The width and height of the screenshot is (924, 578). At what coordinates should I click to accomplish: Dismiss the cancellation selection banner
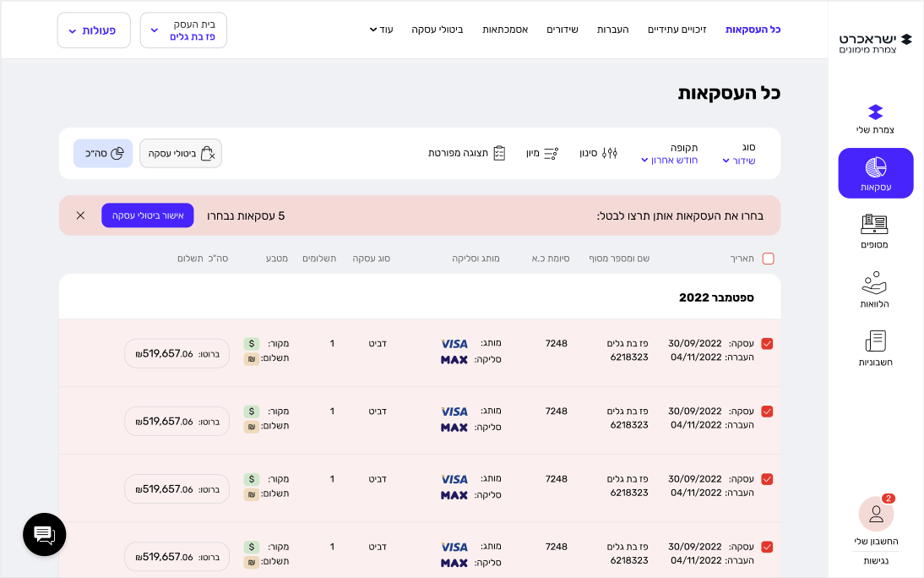point(80,215)
